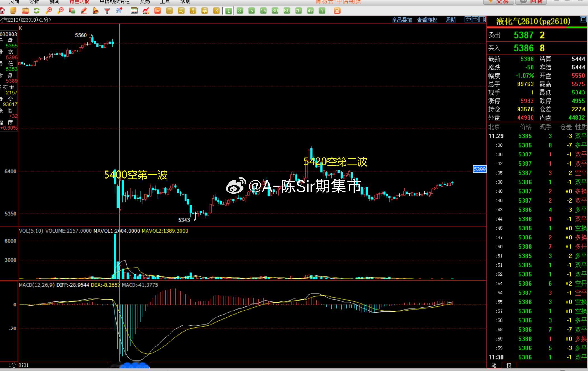Select the 30-minute period button
The height and width of the screenshot is (371, 588).
click(275, 11)
